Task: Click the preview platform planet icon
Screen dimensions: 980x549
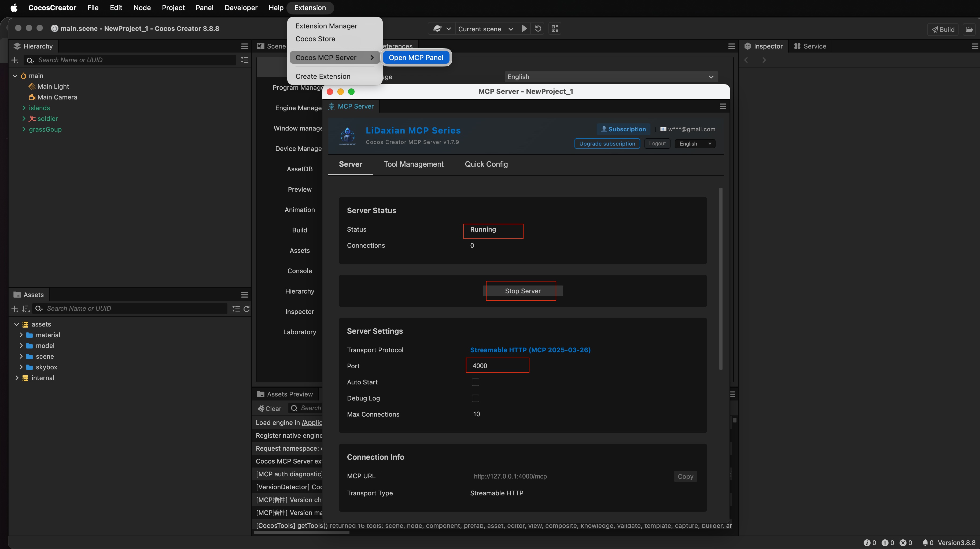Action: [437, 28]
